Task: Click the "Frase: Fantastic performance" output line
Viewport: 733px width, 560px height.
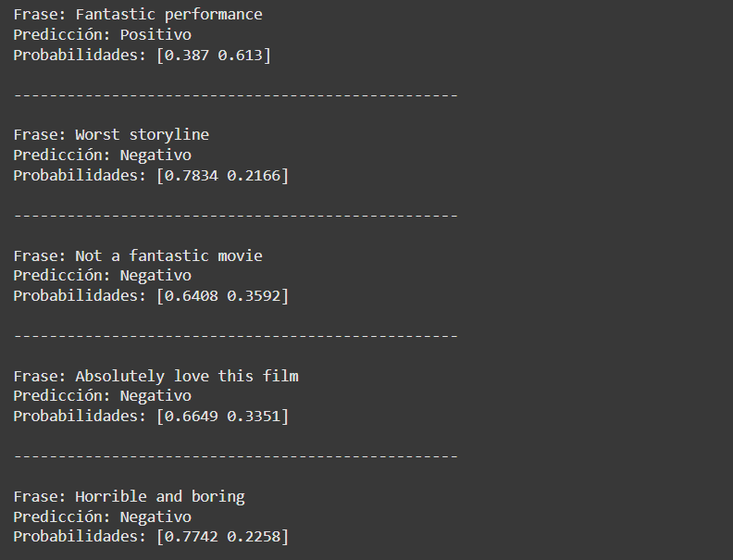Action: 138,15
